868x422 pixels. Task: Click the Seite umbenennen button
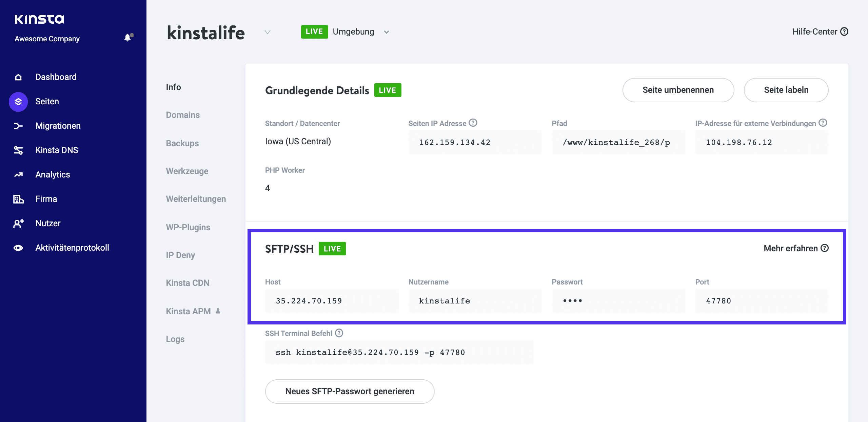point(678,90)
